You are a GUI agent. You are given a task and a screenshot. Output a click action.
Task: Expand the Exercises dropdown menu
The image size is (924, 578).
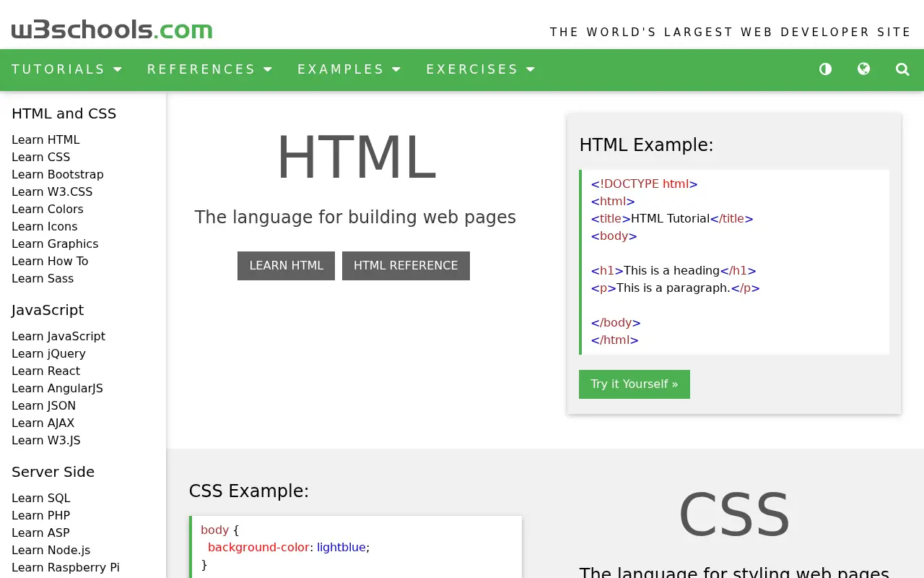click(x=481, y=69)
